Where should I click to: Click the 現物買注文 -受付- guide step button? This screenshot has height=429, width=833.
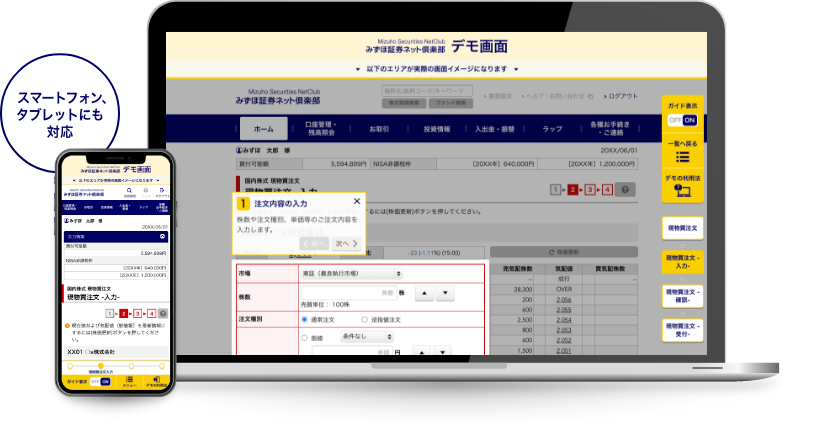683,330
